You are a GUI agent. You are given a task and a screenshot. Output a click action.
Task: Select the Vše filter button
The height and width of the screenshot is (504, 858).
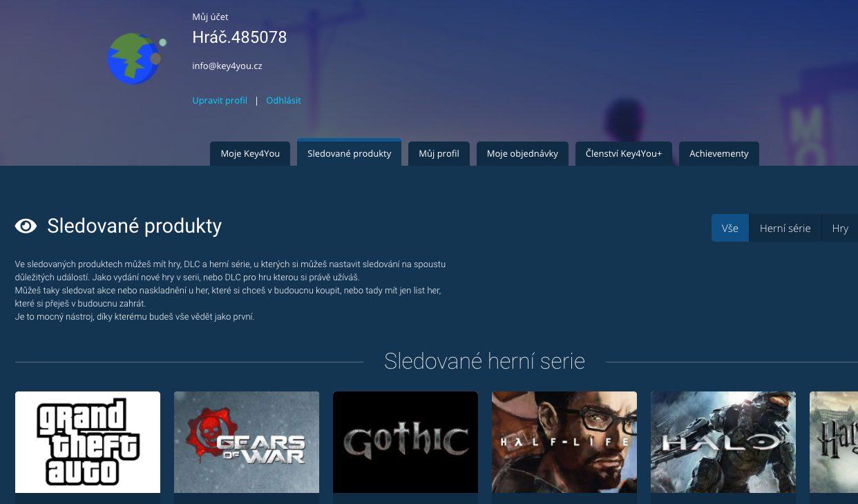pos(730,228)
